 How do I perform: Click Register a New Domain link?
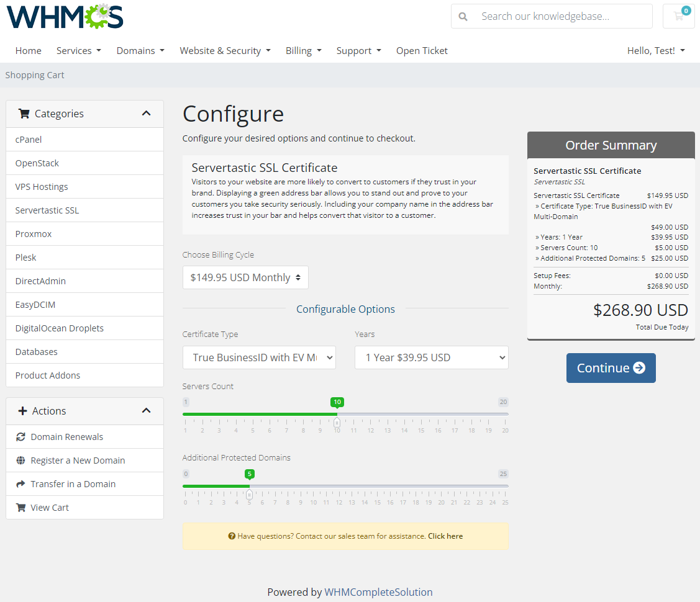coord(85,460)
